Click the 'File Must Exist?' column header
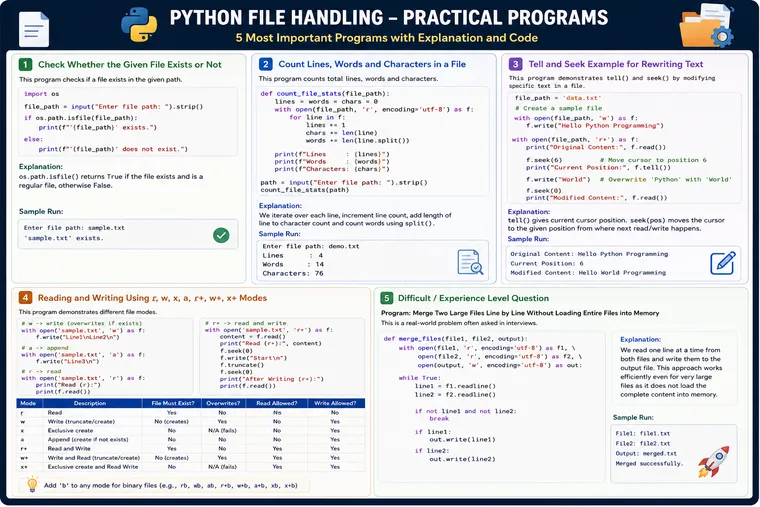Screen dimensions: 760x507 point(173,403)
